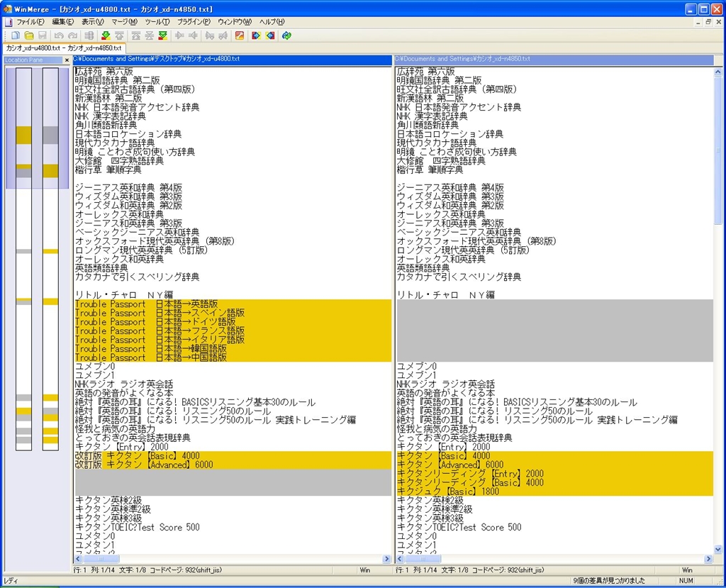The width and height of the screenshot is (726, 588).
Task: Click left arrow of right pane horizontal scrollbar
Action: (x=400, y=559)
